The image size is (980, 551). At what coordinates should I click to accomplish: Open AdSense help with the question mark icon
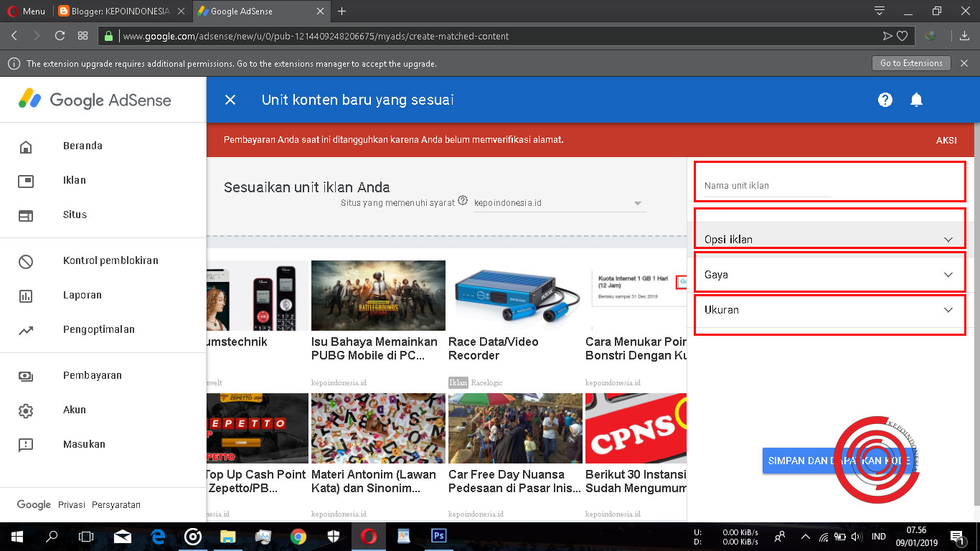tap(885, 100)
